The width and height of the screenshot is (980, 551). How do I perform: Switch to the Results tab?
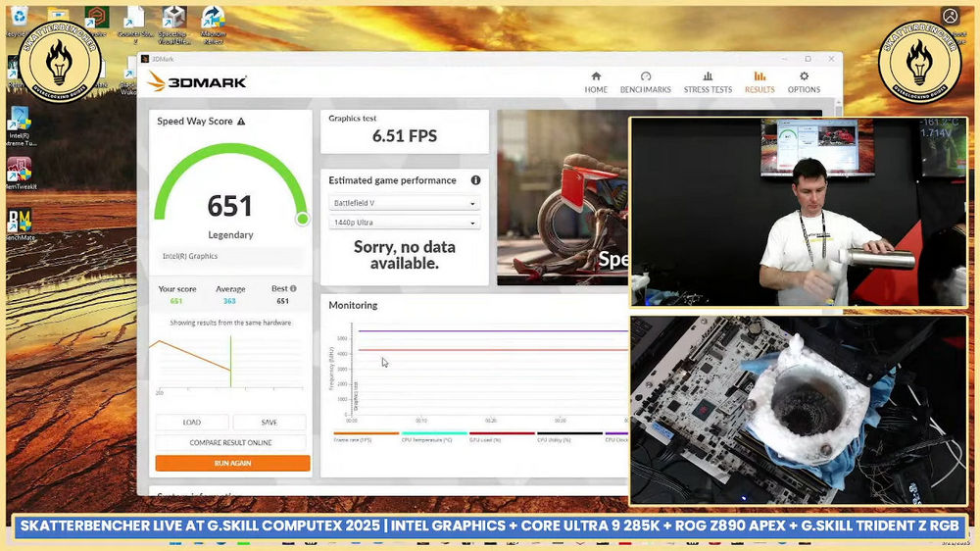tap(759, 82)
